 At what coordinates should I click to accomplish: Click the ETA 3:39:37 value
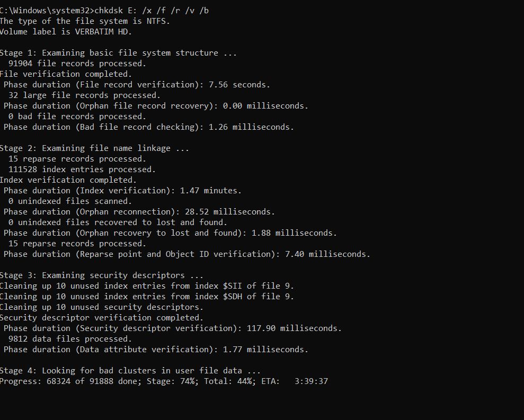pos(311,381)
